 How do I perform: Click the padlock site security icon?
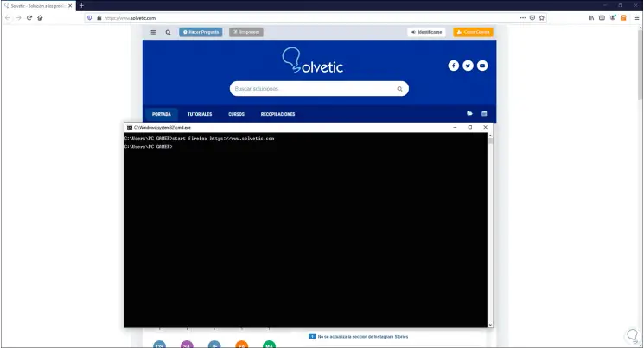point(99,18)
